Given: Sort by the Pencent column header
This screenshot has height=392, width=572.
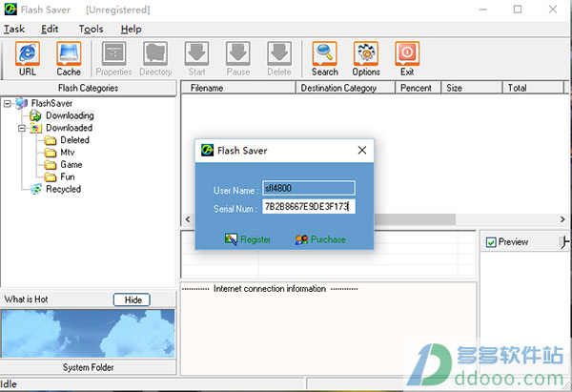Looking at the screenshot, I should pyautogui.click(x=419, y=88).
